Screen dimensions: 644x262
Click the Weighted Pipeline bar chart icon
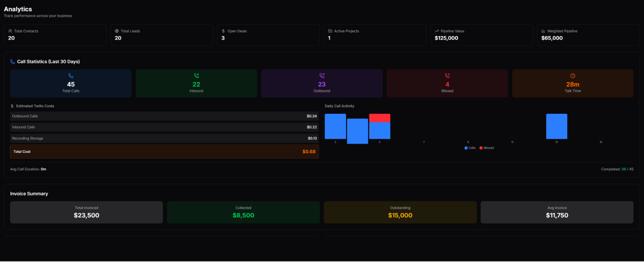(x=543, y=31)
